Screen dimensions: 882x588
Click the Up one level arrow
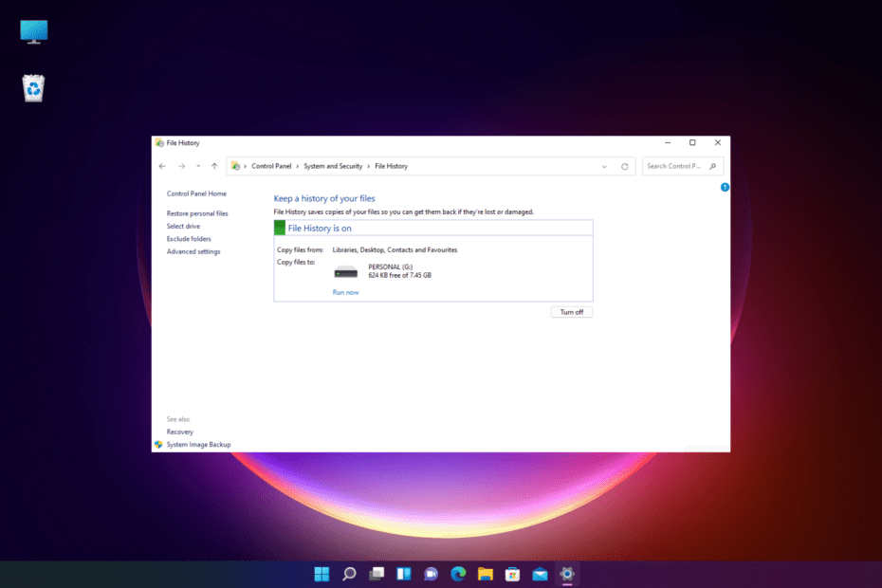214,166
